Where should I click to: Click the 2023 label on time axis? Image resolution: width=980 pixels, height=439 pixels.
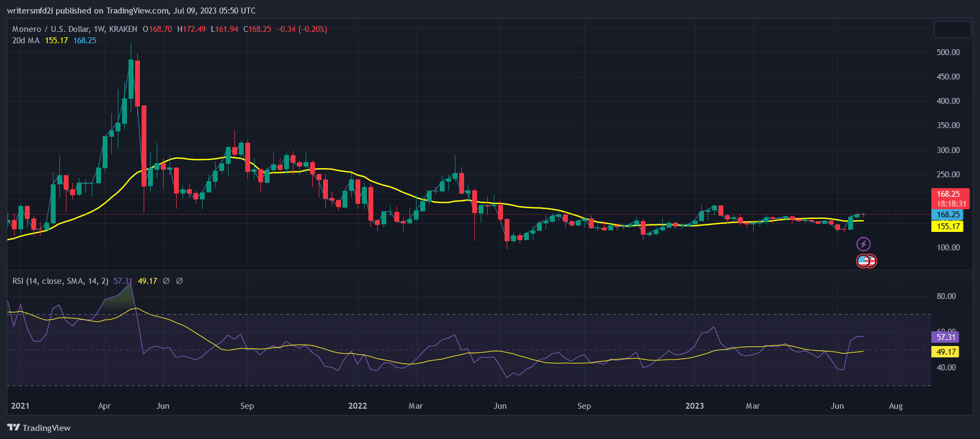coord(694,406)
